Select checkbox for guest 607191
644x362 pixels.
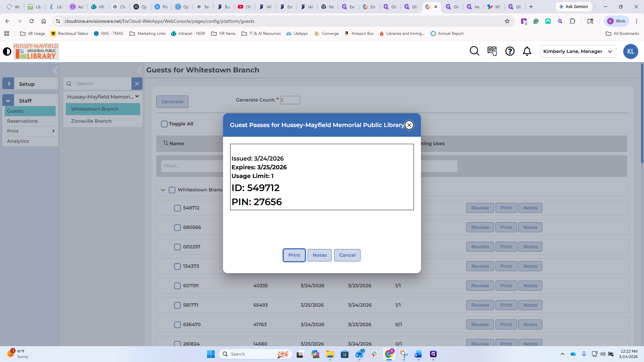tap(177, 286)
